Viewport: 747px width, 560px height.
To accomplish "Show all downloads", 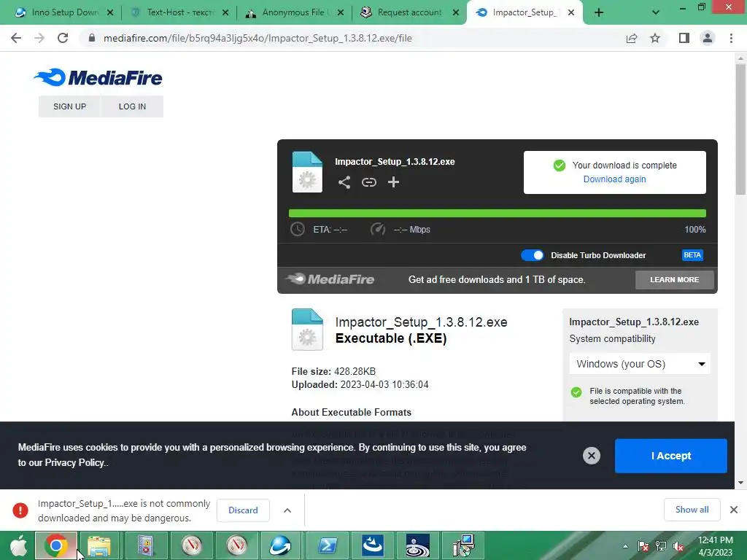I will 692,510.
